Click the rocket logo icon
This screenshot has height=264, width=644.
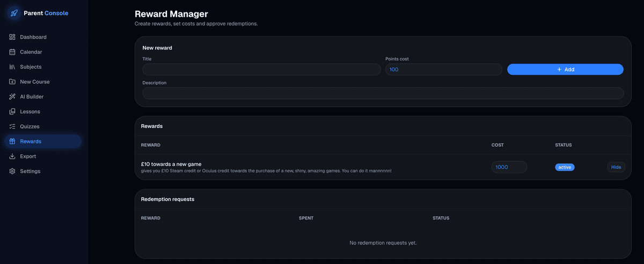coord(14,13)
